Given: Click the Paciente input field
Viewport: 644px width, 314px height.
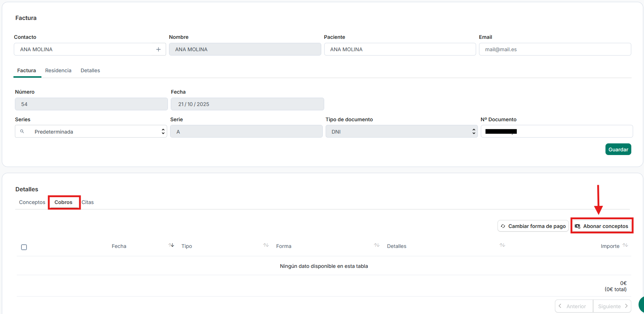Looking at the screenshot, I should (400, 49).
